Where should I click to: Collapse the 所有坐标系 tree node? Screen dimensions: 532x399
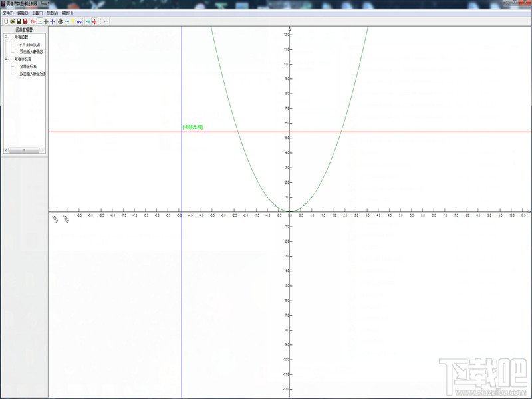click(6, 59)
